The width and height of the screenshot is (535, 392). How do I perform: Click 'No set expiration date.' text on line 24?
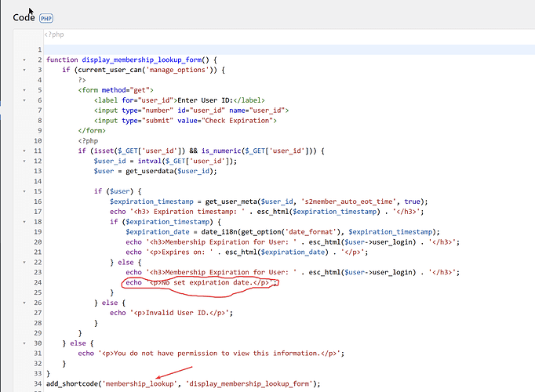click(207, 282)
